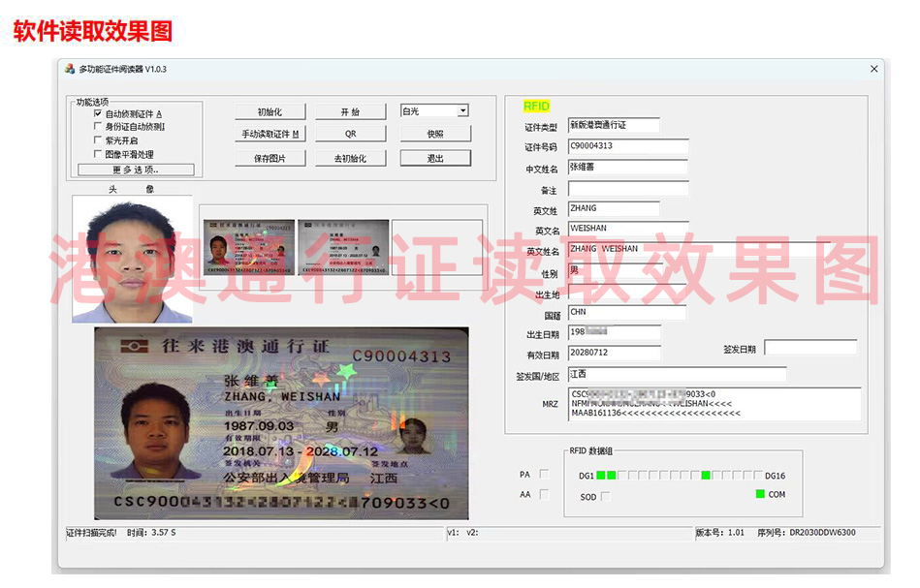920x588 pixels.
Task: Toggle the PA verification checkbox
Action: 545,474
